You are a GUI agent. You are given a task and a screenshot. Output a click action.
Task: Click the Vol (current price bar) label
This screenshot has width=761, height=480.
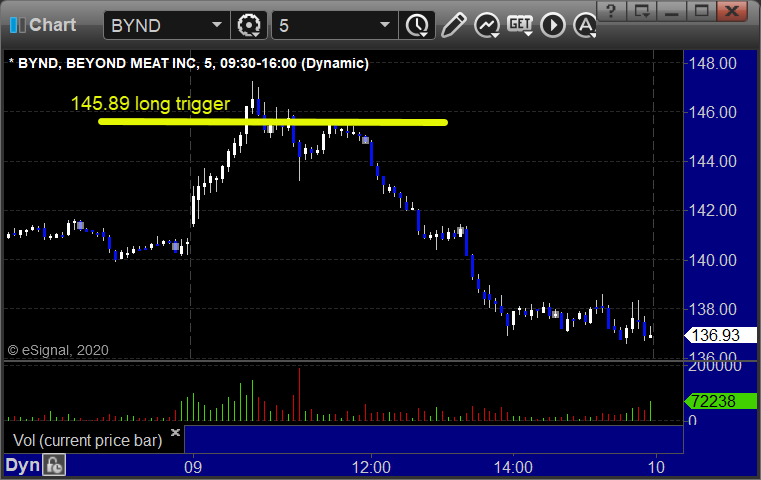pos(87,440)
